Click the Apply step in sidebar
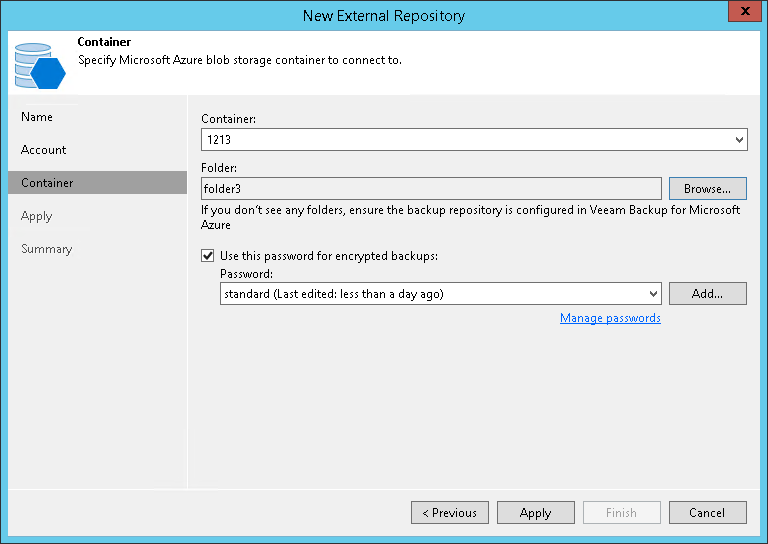768x544 pixels. (x=37, y=216)
